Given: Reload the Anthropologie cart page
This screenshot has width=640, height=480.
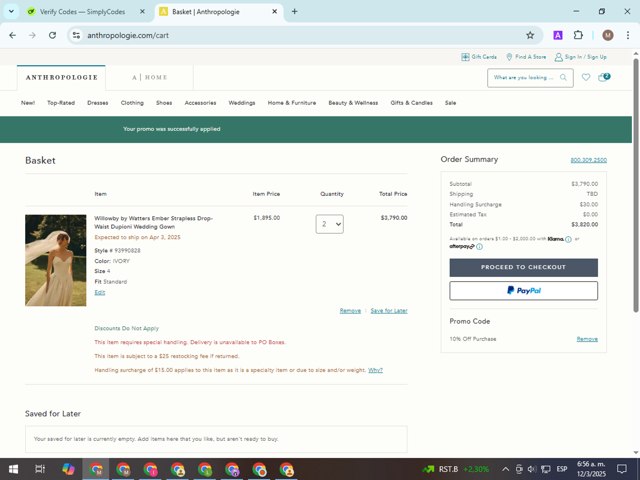Looking at the screenshot, I should click(x=52, y=36).
